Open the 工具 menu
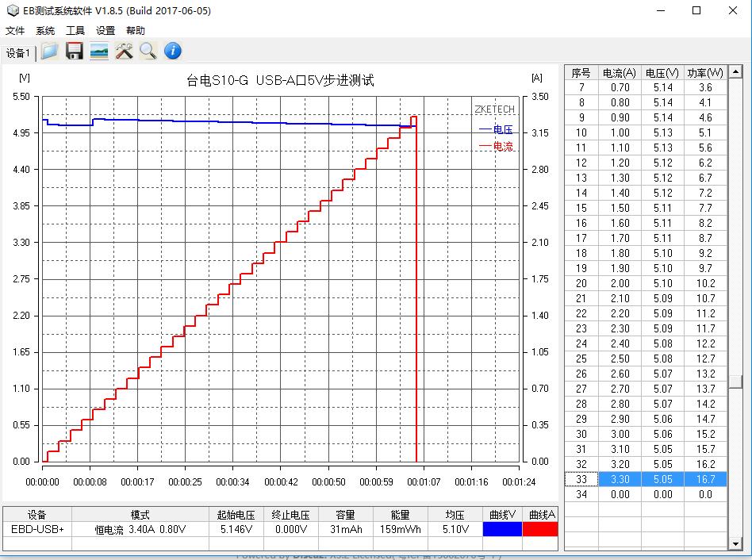The width and height of the screenshot is (752, 560). pos(75,31)
